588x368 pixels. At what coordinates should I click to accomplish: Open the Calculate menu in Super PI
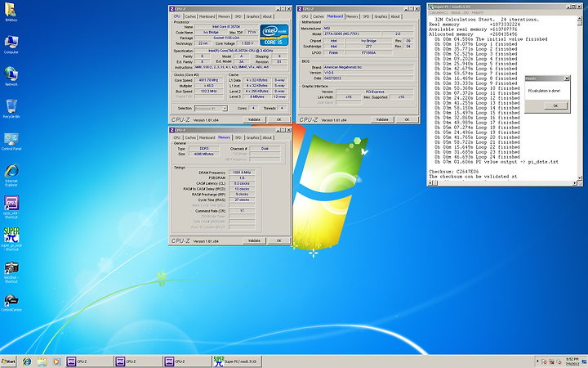(438, 13)
